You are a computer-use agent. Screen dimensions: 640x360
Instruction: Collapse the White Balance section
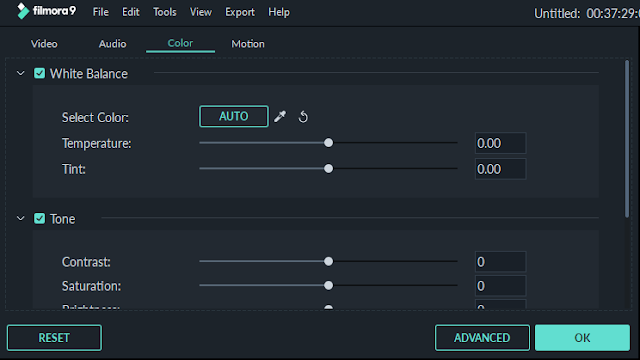(x=21, y=73)
